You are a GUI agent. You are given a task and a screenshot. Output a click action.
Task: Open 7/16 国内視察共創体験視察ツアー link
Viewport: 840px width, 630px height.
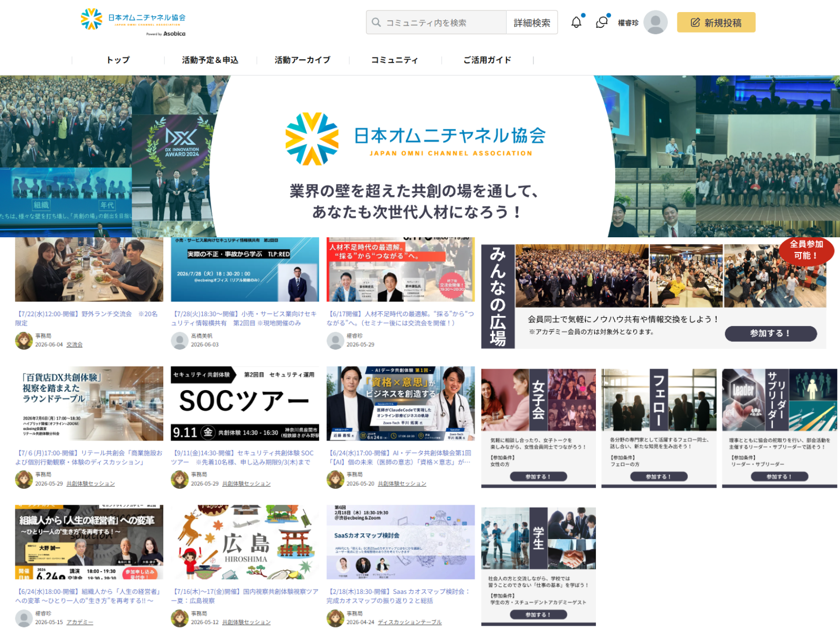245,596
